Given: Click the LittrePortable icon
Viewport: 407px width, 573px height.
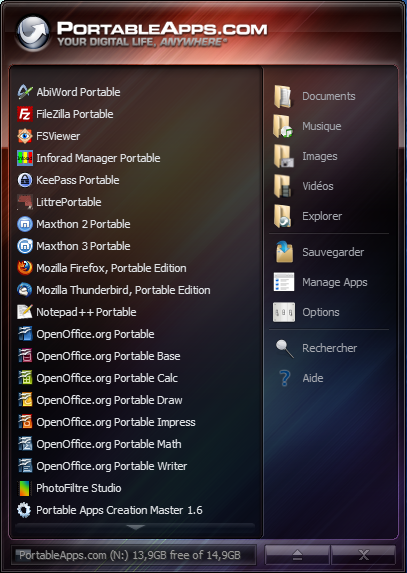Looking at the screenshot, I should (x=25, y=202).
